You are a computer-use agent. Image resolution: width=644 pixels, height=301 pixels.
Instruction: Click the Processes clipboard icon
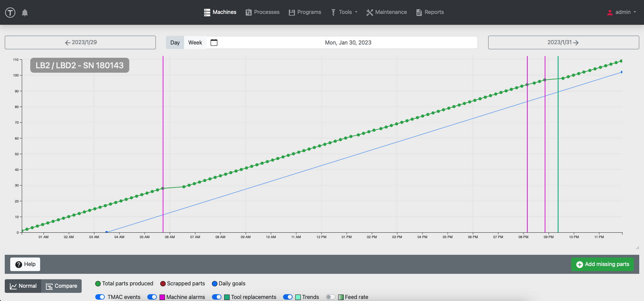249,13
